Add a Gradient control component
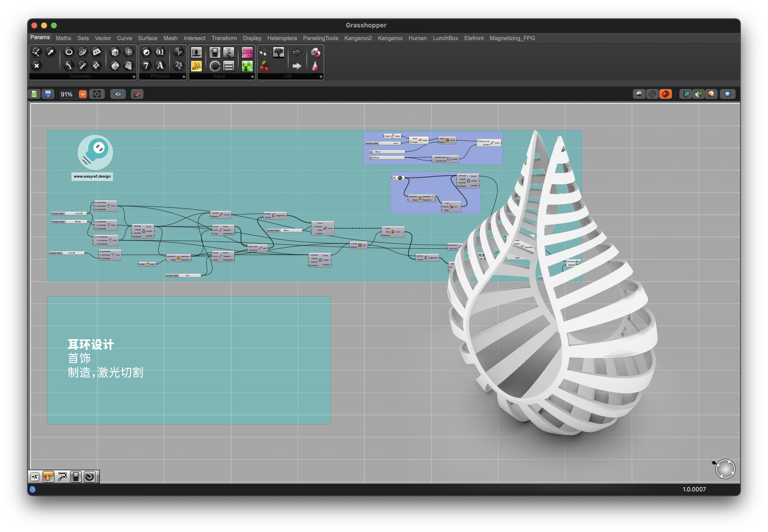This screenshot has height=532, width=768. click(247, 52)
